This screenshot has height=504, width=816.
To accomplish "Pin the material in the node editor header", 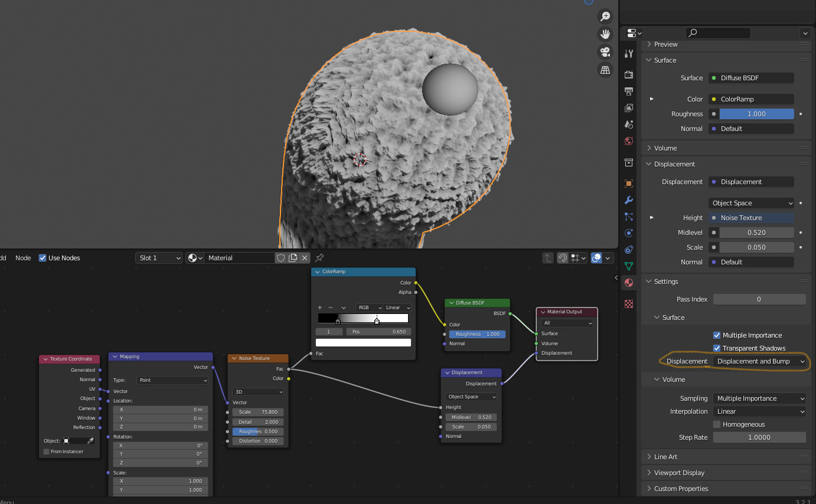I will pyautogui.click(x=319, y=258).
